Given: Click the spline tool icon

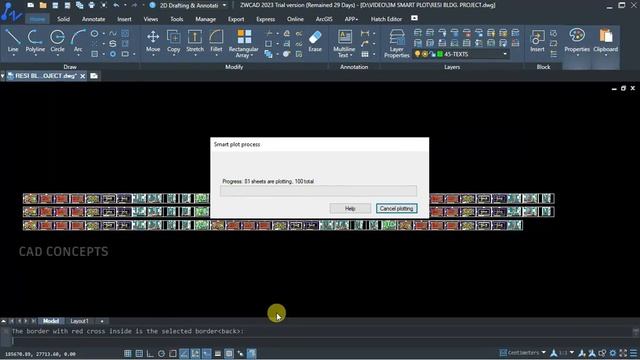Looking at the screenshot, I should (x=113, y=33).
